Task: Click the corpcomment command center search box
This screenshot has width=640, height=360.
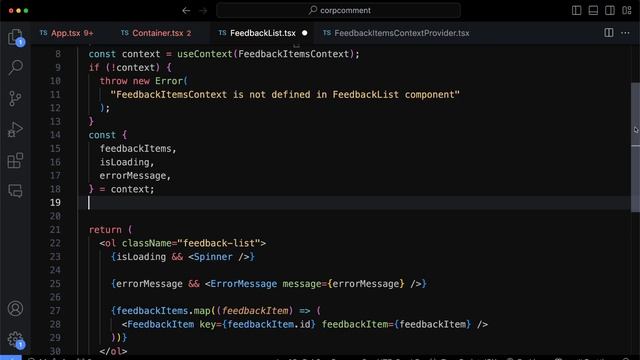Action: click(339, 11)
